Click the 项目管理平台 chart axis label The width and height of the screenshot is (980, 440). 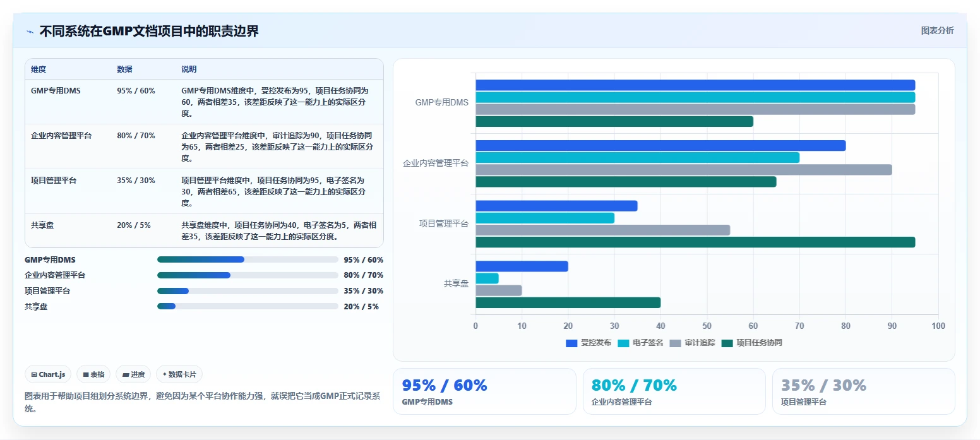[x=444, y=223]
